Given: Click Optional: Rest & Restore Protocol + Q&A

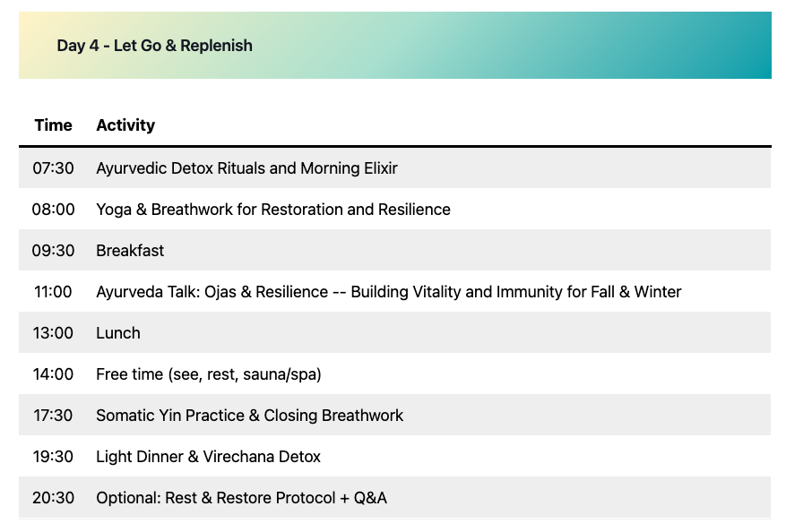Looking at the screenshot, I should 241,498.
